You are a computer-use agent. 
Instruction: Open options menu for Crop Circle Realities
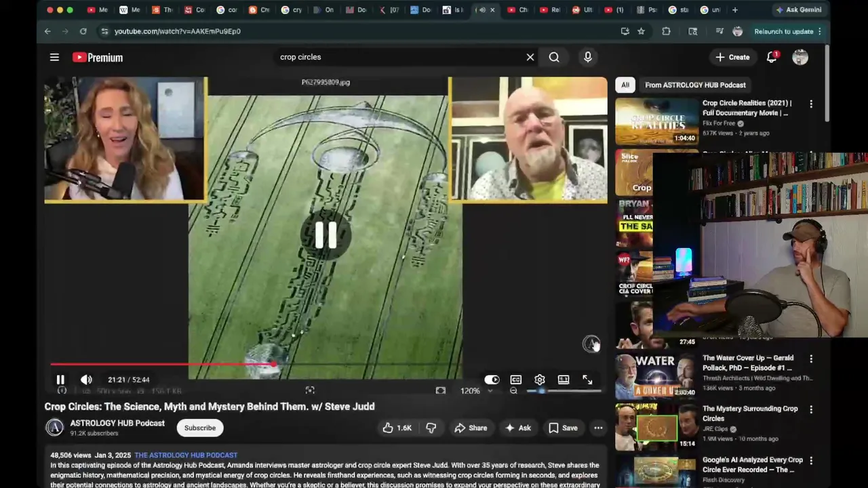[x=811, y=104]
